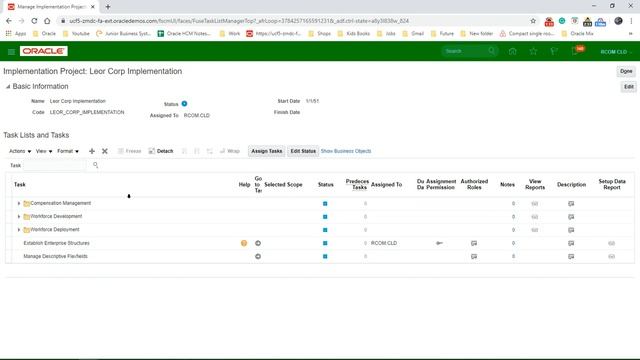
Task: Click the Oracle logo
Action: [44, 51]
